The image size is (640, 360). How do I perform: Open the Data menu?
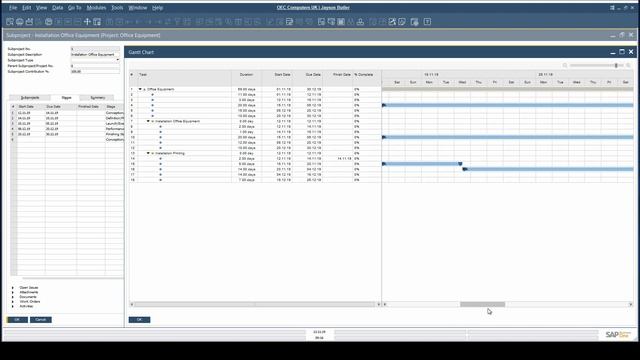[x=58, y=8]
